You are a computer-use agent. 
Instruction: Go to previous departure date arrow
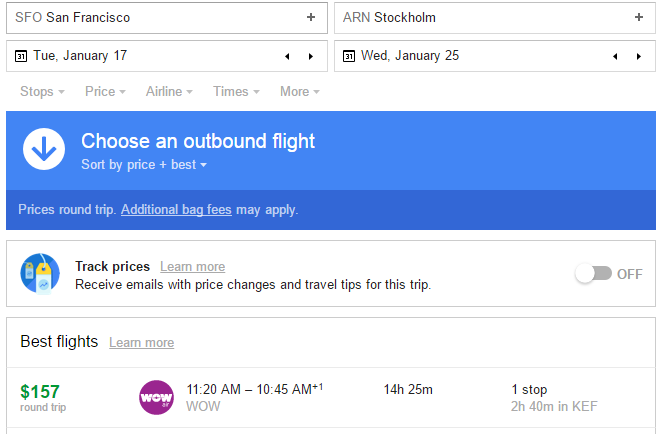(x=287, y=56)
